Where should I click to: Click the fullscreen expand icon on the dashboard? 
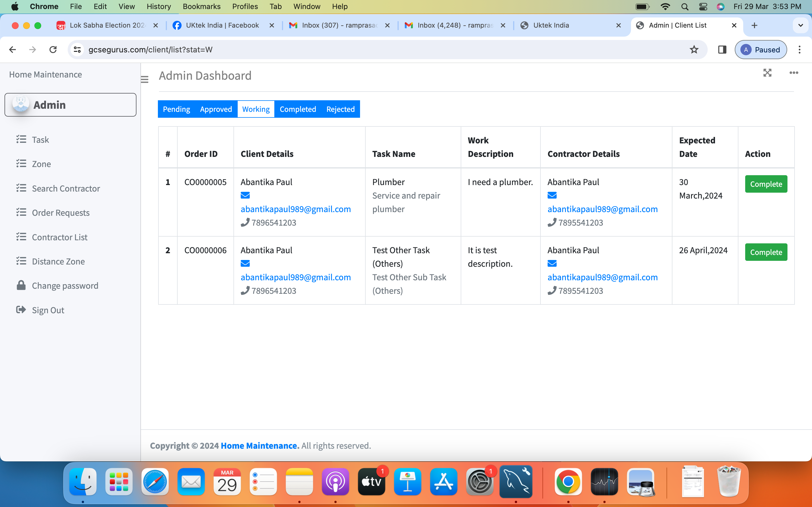coord(767,73)
